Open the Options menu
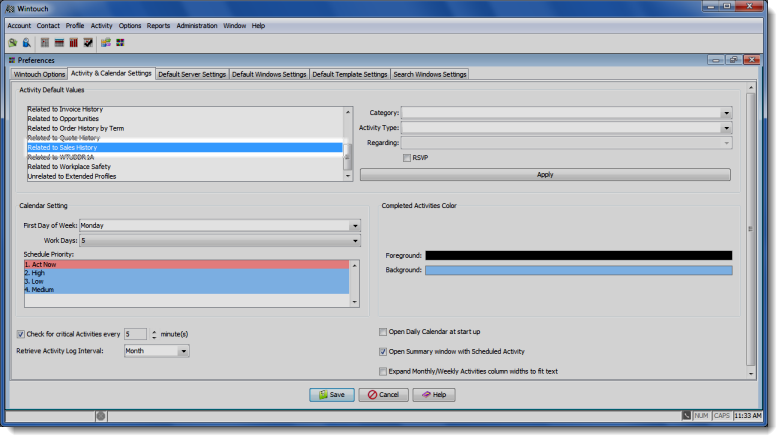 (130, 25)
